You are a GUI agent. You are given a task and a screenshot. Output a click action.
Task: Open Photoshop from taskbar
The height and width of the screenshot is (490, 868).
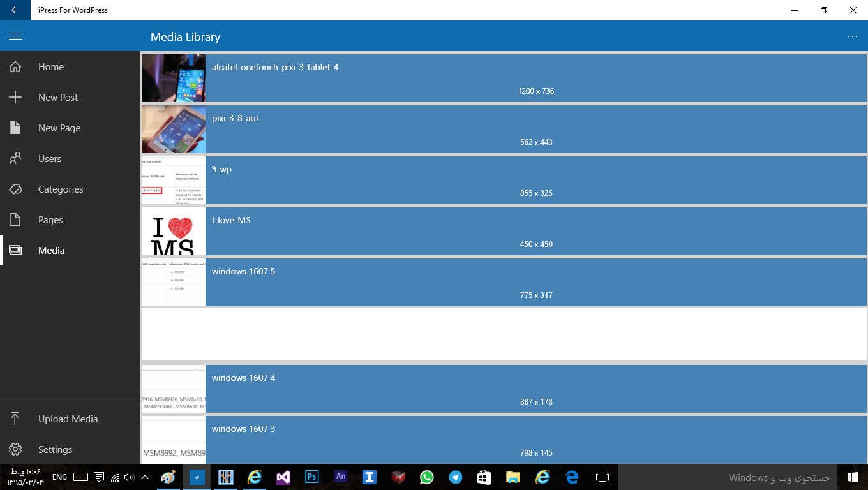[x=312, y=477]
